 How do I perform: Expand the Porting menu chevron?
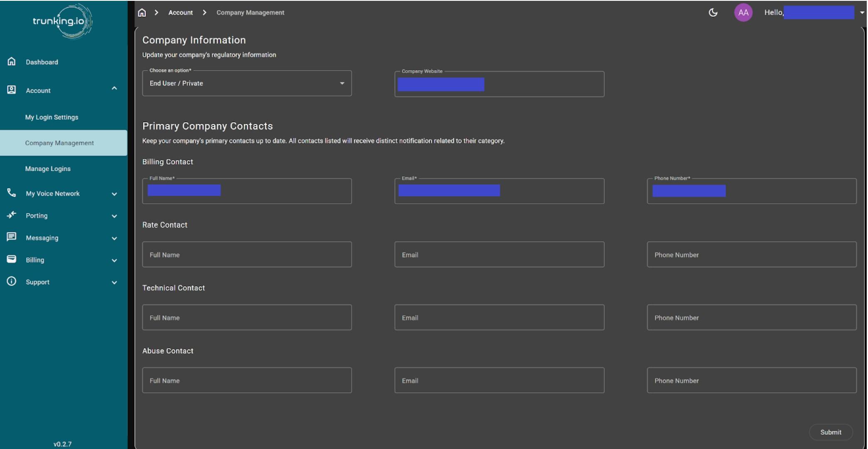point(114,216)
